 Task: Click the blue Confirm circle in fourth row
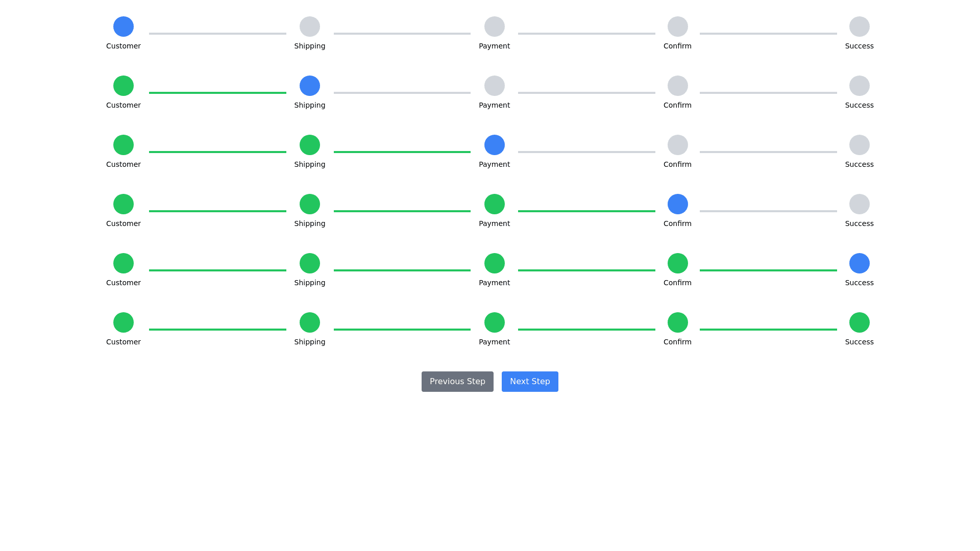[x=678, y=204]
